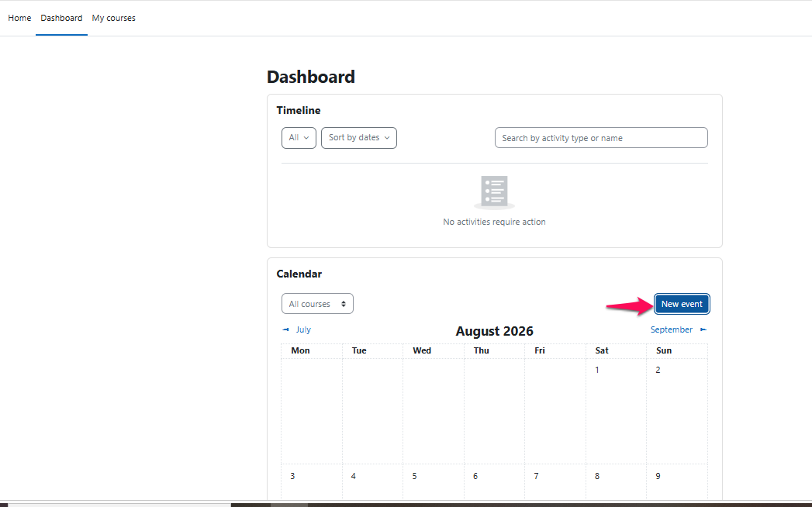Select the Dashboard tab
Viewport: 812px width, 507px height.
click(x=61, y=18)
